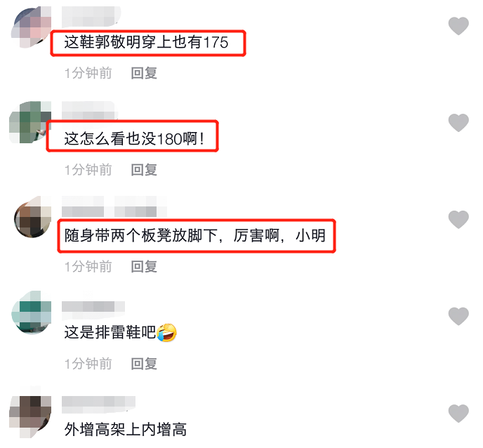Screen dimensions: 483x448
Task: Open avatar of the 排雷鞋 comment author
Action: click(x=31, y=312)
